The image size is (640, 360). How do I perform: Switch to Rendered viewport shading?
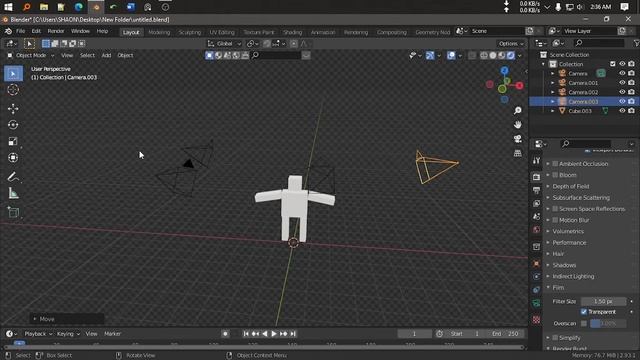pyautogui.click(x=511, y=56)
